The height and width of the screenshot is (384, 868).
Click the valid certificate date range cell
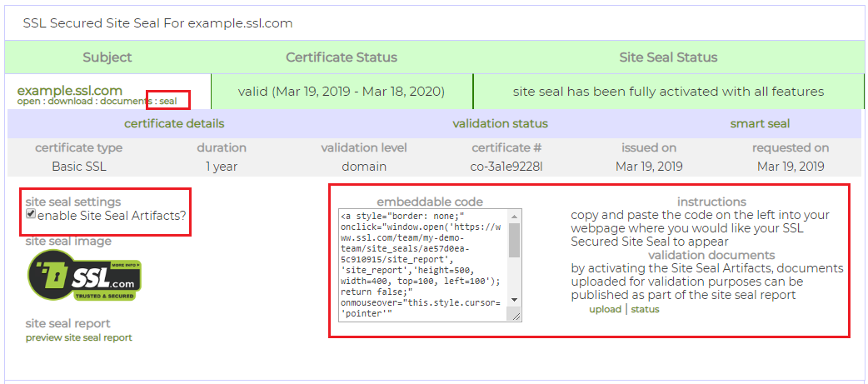pyautogui.click(x=342, y=92)
